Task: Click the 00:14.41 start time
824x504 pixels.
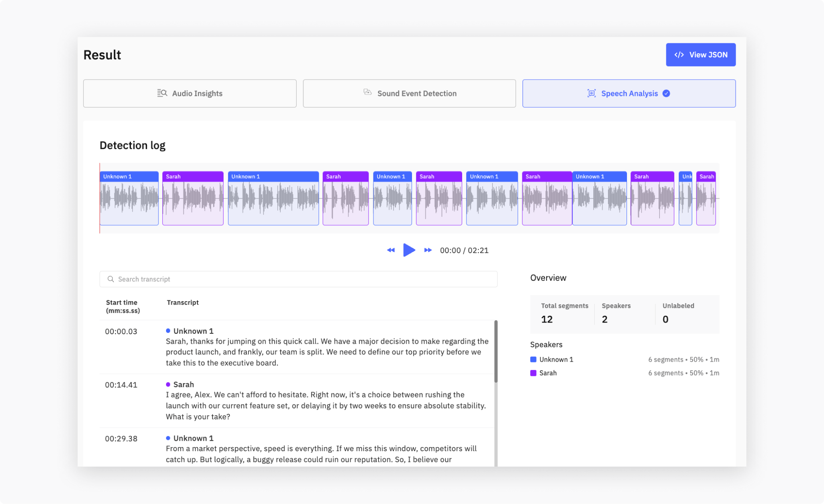Action: 121,385
